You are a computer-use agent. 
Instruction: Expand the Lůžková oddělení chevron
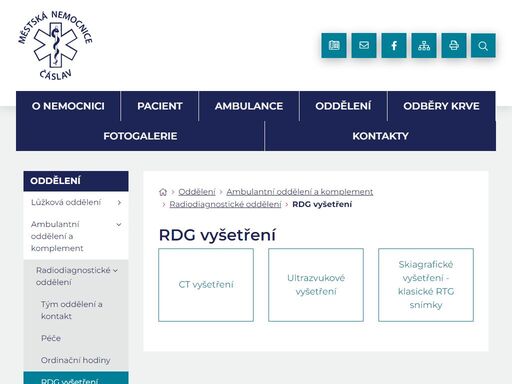click(x=119, y=202)
